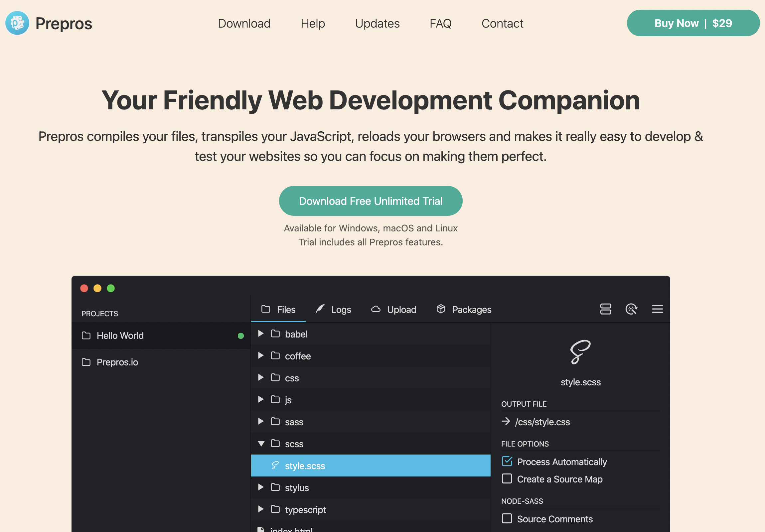Image resolution: width=765 pixels, height=532 pixels.
Task: Click the Logs feather icon
Action: 320,309
